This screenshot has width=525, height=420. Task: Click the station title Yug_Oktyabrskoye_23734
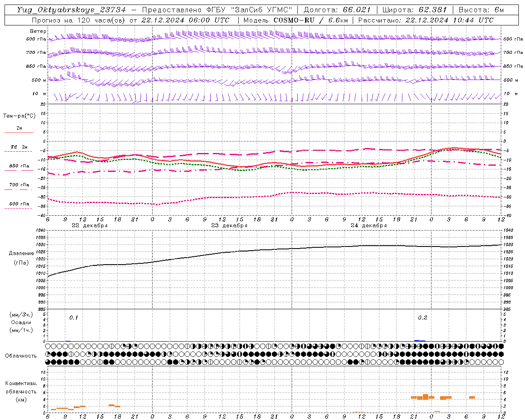[x=71, y=10]
